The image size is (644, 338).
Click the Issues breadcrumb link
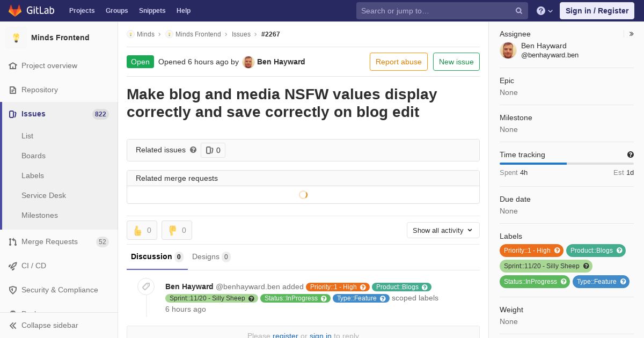(x=241, y=34)
